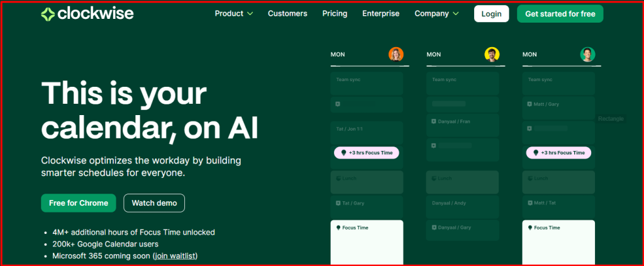644x266 pixels.
Task: Expand the Company dropdown menu
Action: (436, 14)
